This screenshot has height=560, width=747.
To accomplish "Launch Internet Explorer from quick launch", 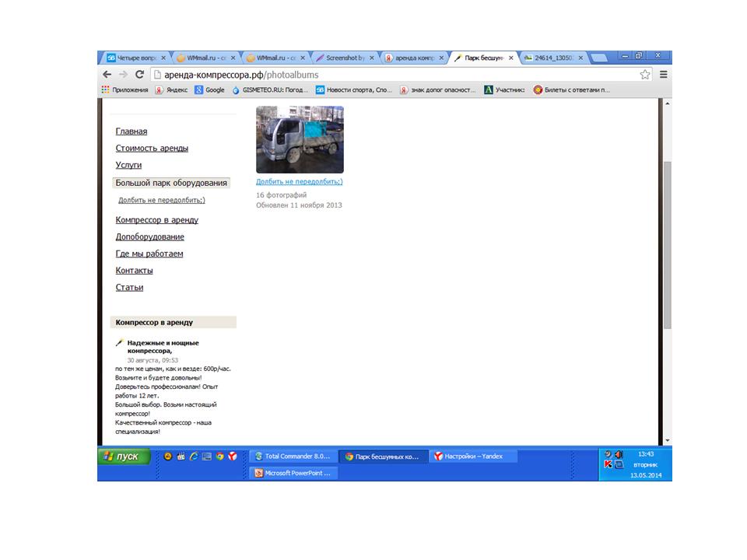I will pos(194,457).
